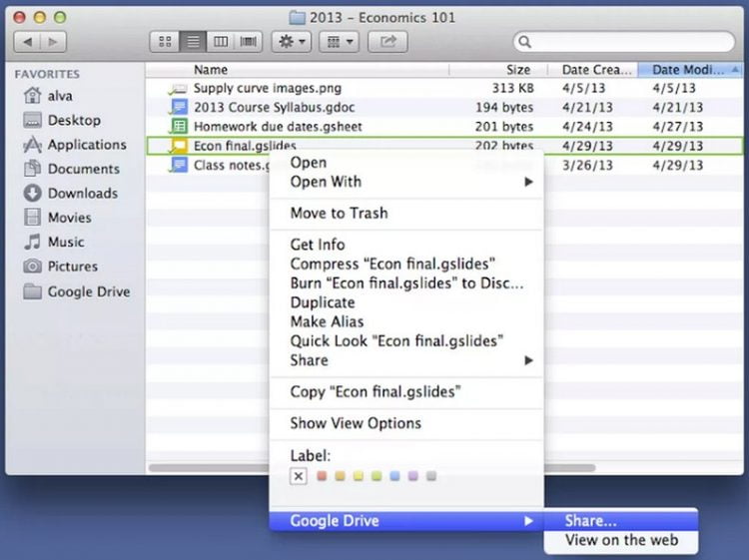Click the 313 KB size cell

point(512,88)
